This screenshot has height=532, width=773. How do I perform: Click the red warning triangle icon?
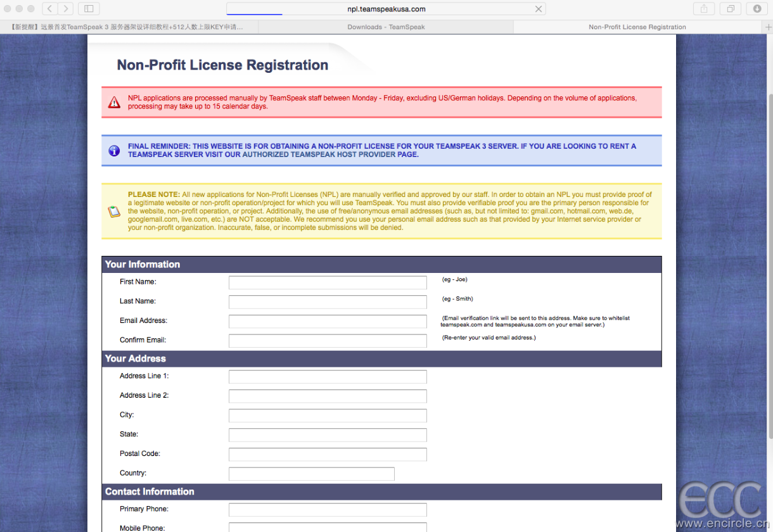click(114, 103)
